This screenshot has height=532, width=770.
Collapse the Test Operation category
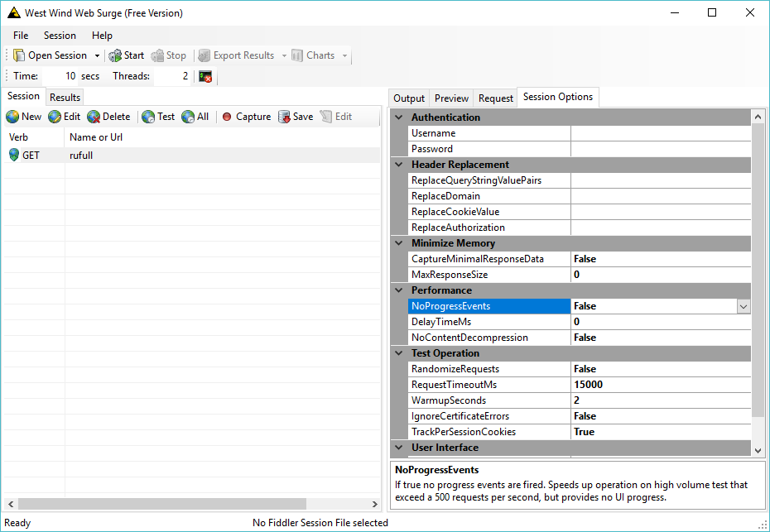click(399, 352)
